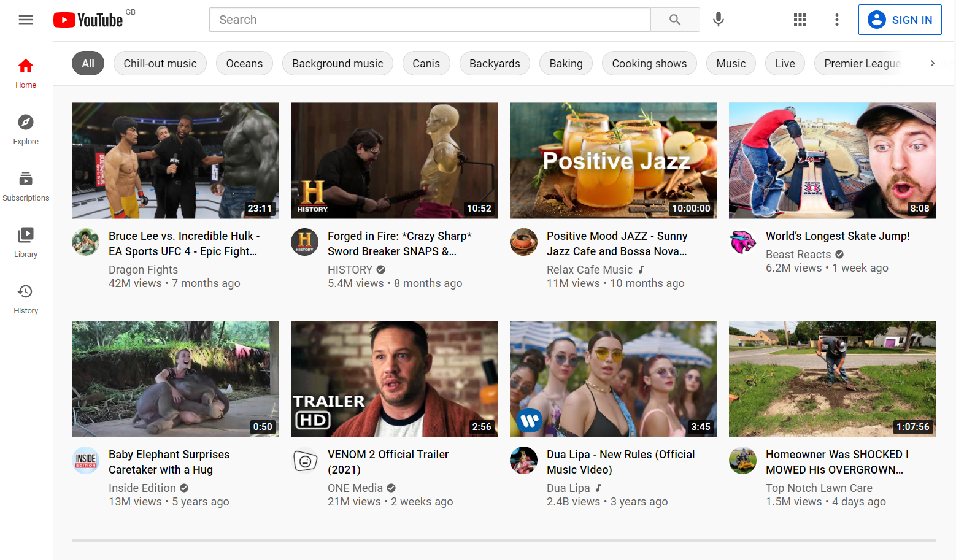Select the Backyards chip
Viewport: 956px width, 560px height.
point(495,63)
